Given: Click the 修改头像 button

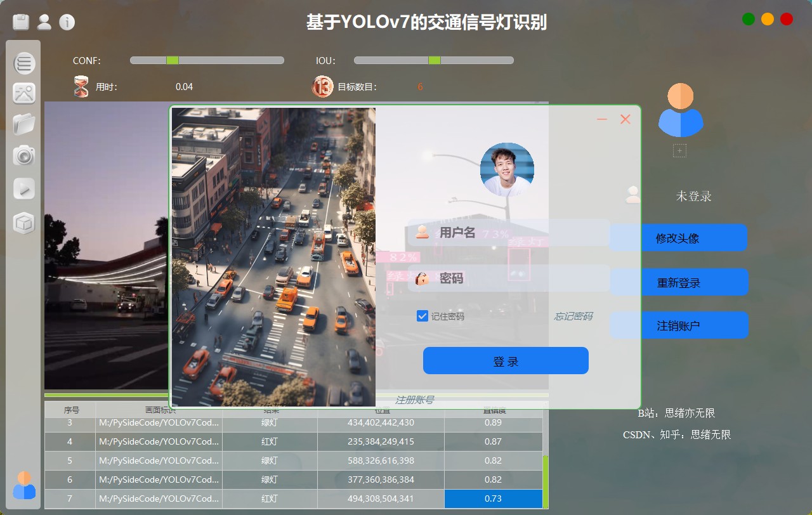Looking at the screenshot, I should 678,238.
